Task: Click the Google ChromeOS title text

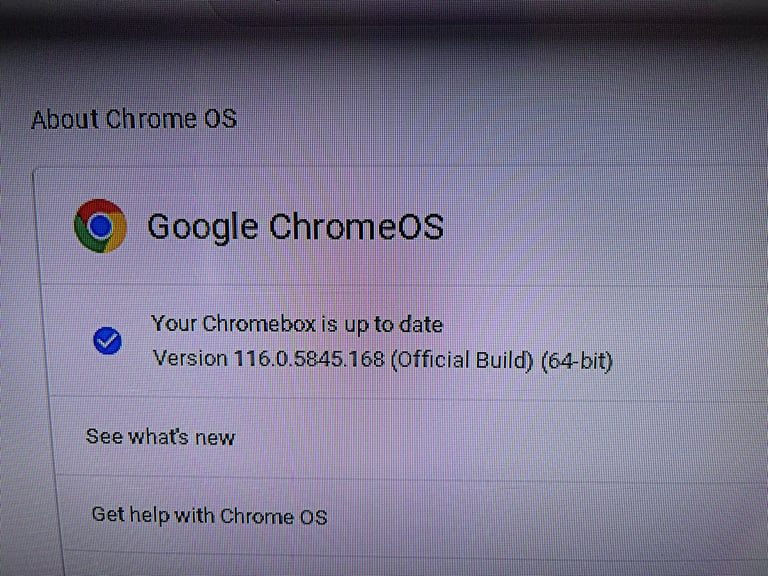Action: (295, 227)
